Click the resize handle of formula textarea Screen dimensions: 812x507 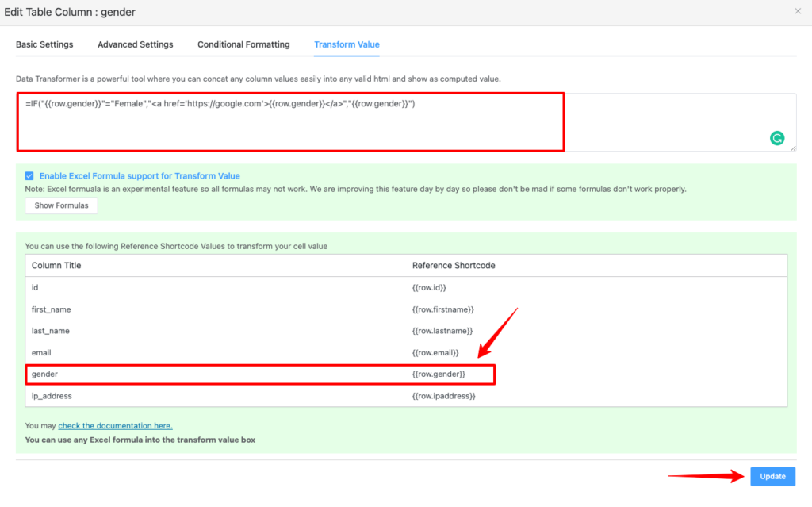tap(793, 148)
